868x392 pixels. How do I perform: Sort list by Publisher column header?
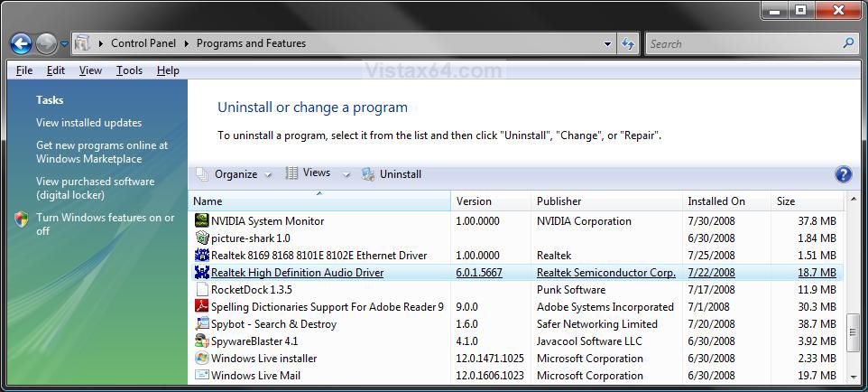pyautogui.click(x=607, y=201)
